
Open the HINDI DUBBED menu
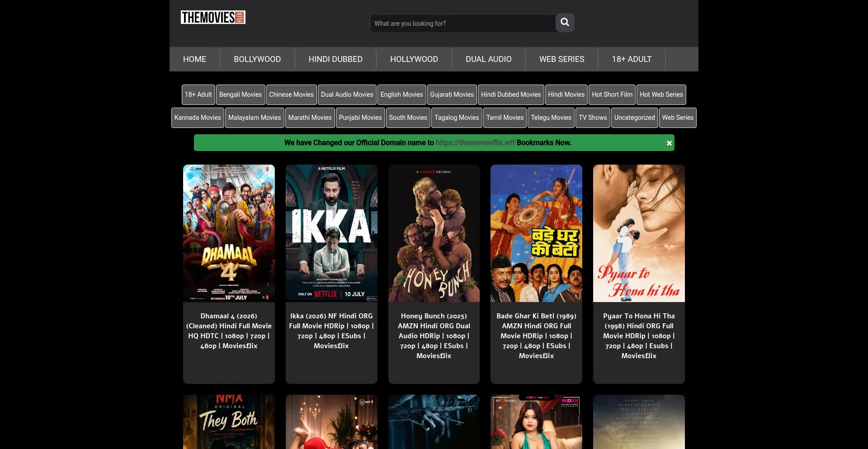335,59
